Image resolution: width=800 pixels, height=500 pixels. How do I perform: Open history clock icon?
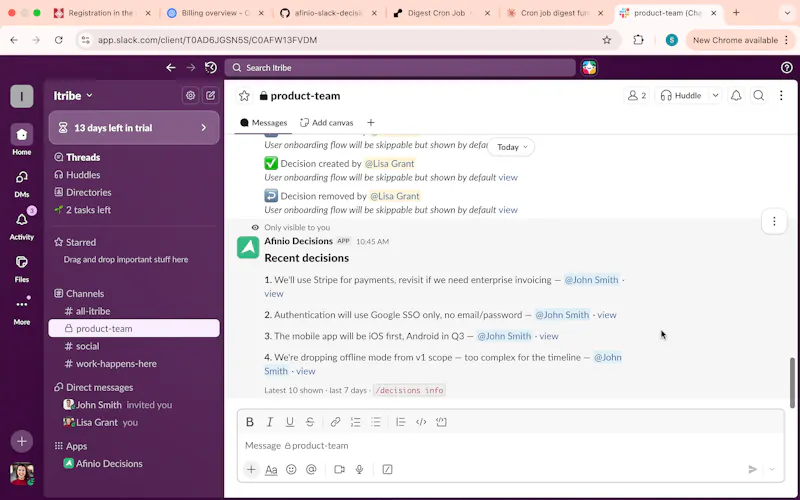(x=211, y=67)
